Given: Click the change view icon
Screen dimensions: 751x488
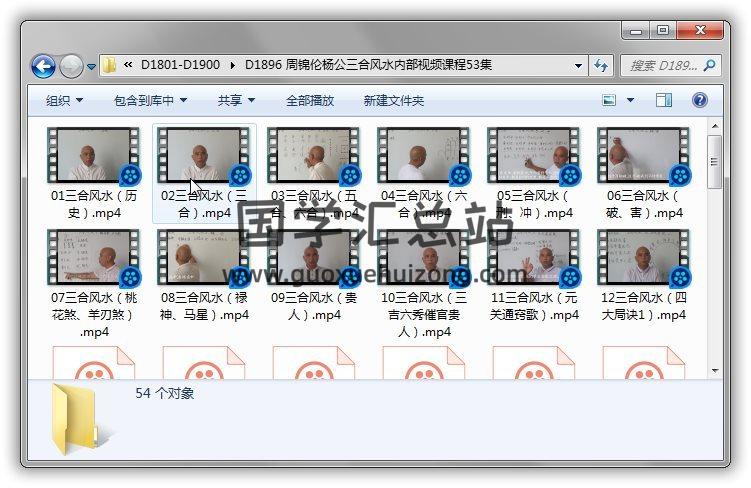Looking at the screenshot, I should (609, 100).
